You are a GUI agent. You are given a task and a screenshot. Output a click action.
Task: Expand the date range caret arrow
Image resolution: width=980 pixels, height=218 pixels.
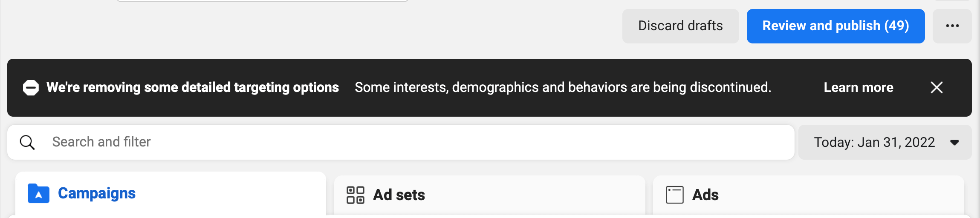pyautogui.click(x=954, y=143)
